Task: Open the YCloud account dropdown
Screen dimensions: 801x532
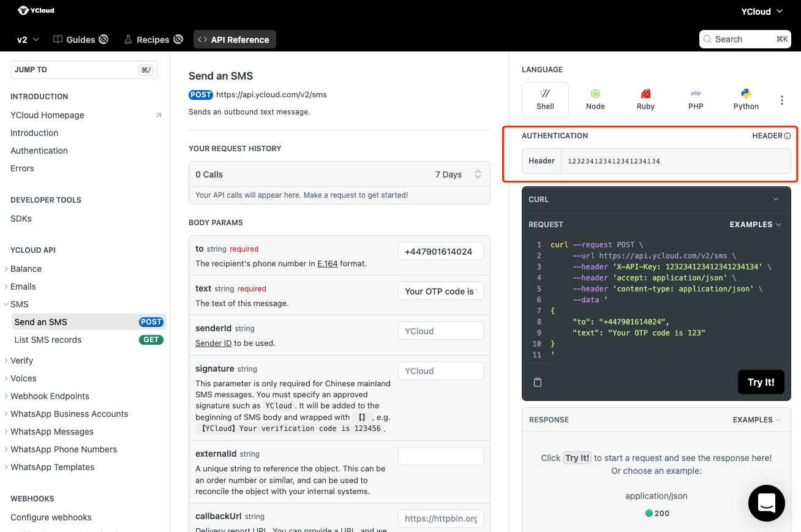Action: click(762, 11)
